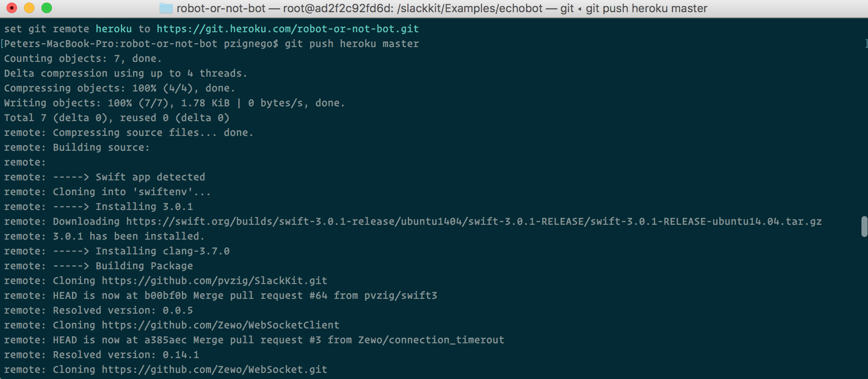Screen dimensions: 868x379
Task: Click the "git push heroku master" command text
Action: tap(352, 44)
